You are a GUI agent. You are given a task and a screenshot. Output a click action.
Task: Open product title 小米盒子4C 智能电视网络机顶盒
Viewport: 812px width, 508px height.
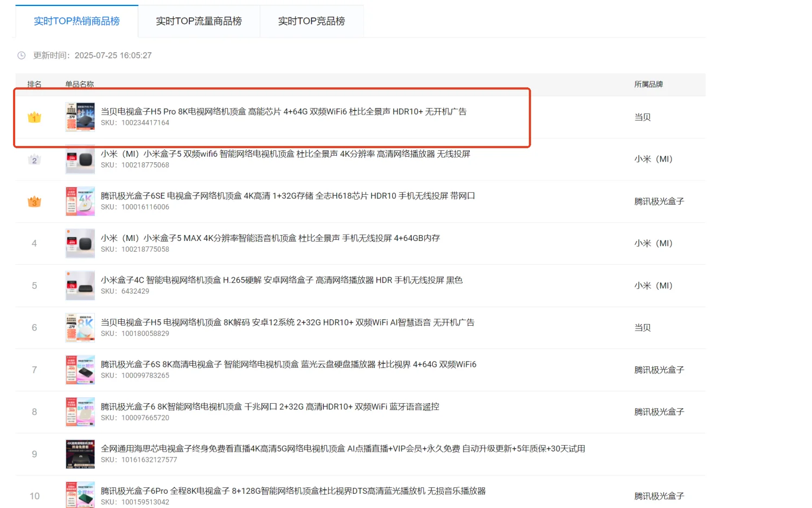pos(282,280)
